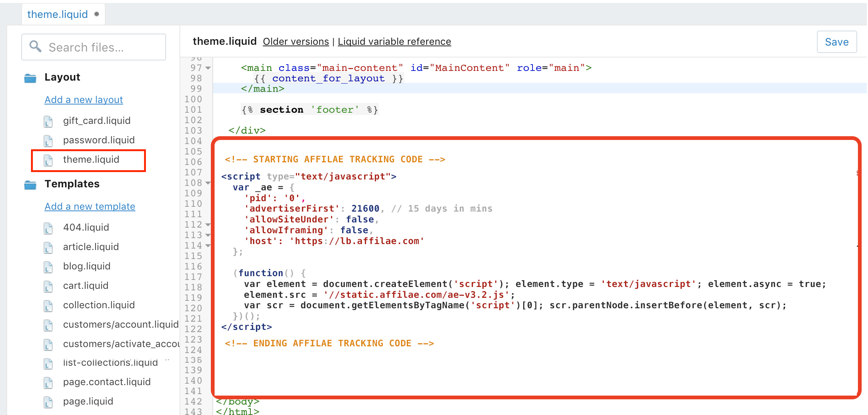Click the customers/account.liquid file icon
The width and height of the screenshot is (868, 415).
tap(48, 325)
